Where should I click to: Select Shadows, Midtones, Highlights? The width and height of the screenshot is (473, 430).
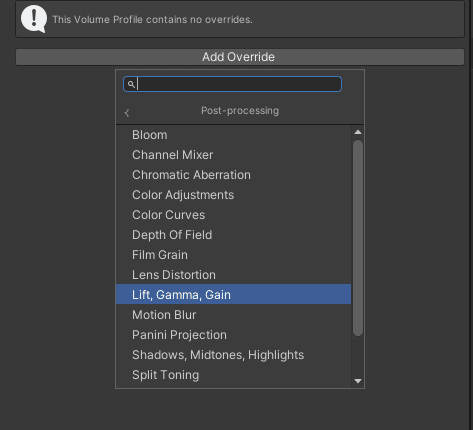click(x=233, y=355)
